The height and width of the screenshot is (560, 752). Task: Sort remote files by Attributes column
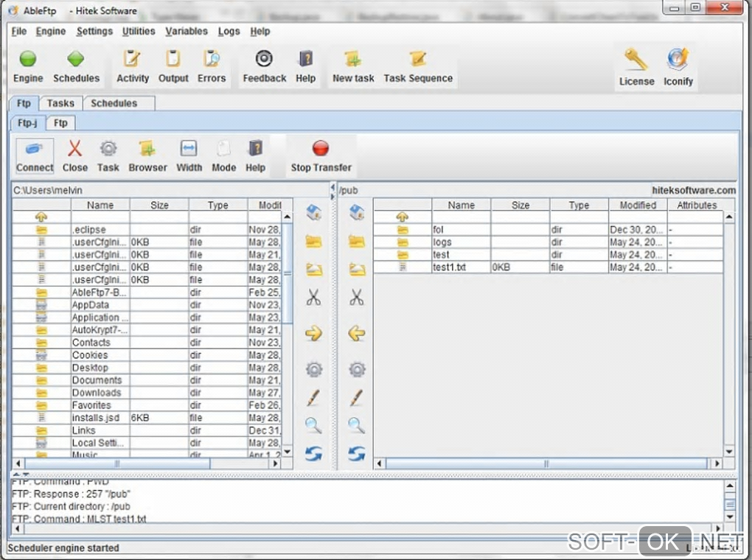[x=697, y=205]
